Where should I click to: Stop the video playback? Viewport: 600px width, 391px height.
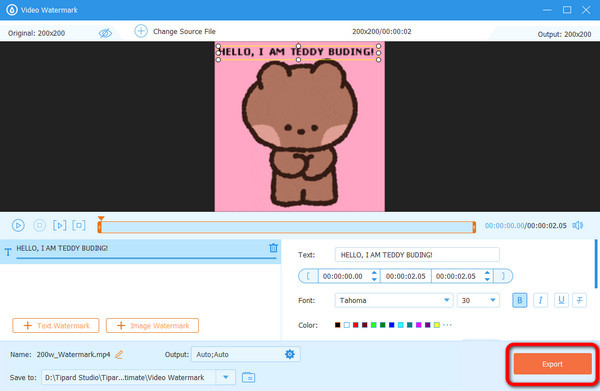(x=39, y=225)
